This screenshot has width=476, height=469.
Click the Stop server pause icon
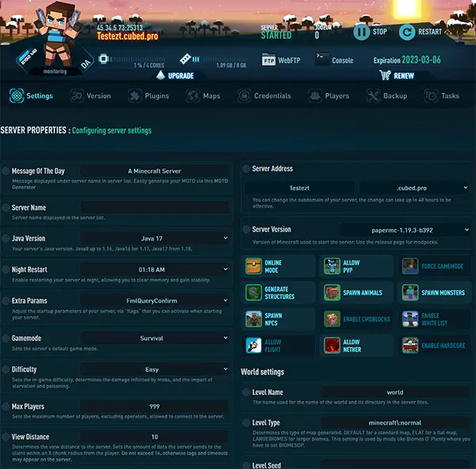pyautogui.click(x=362, y=33)
